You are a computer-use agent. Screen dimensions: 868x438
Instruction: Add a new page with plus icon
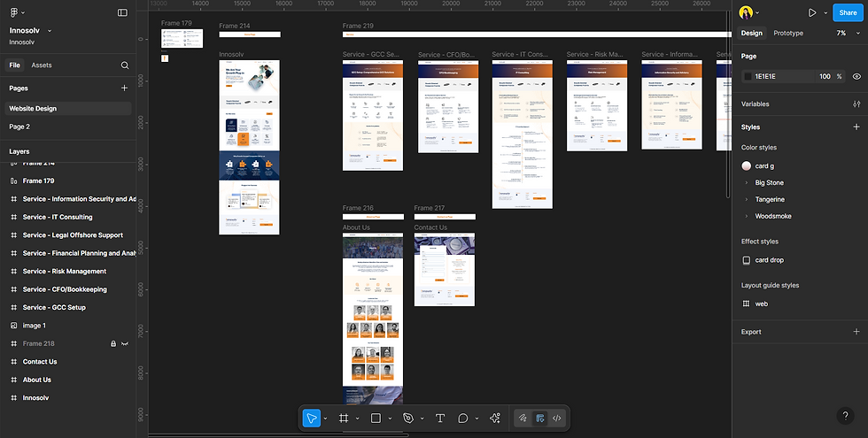[x=125, y=88]
